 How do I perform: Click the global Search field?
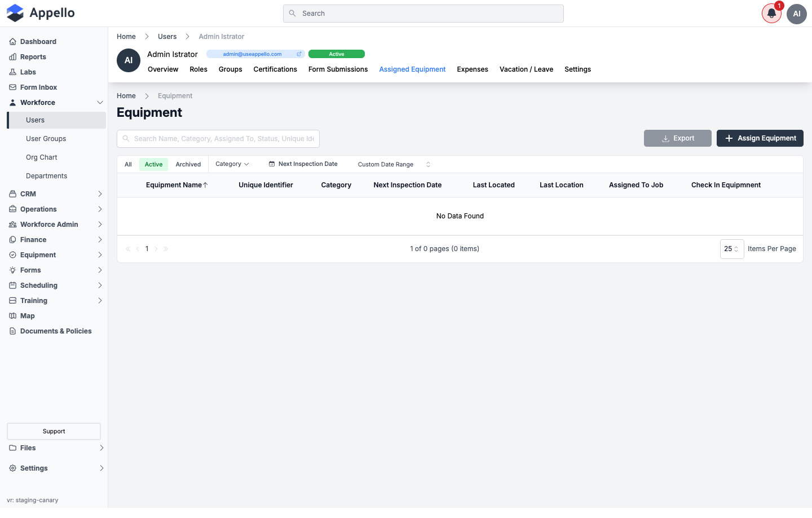click(x=423, y=14)
